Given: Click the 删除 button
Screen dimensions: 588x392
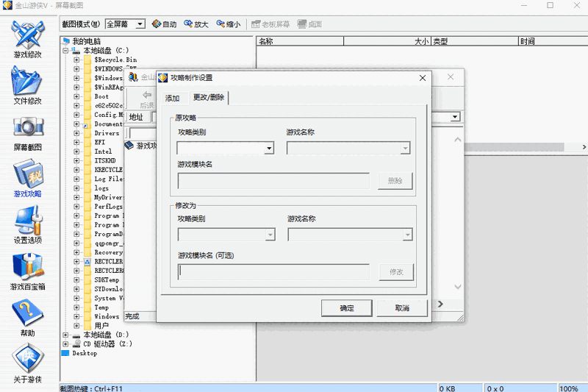Looking at the screenshot, I should click(395, 181).
